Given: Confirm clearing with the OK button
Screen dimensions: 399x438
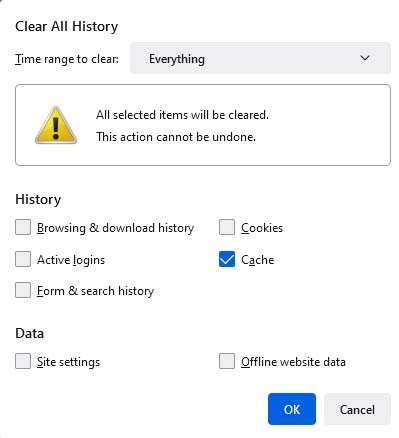Looking at the screenshot, I should [x=292, y=409].
